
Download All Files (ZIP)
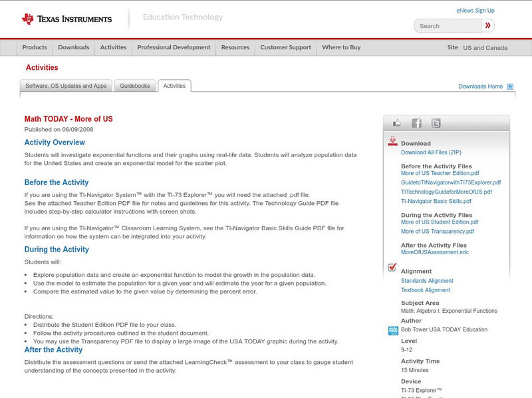(431, 152)
